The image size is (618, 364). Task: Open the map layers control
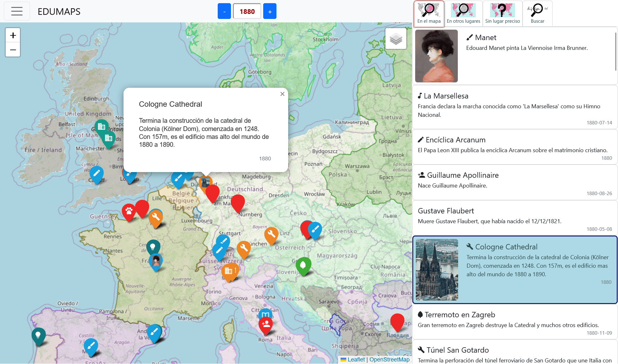pos(396,39)
